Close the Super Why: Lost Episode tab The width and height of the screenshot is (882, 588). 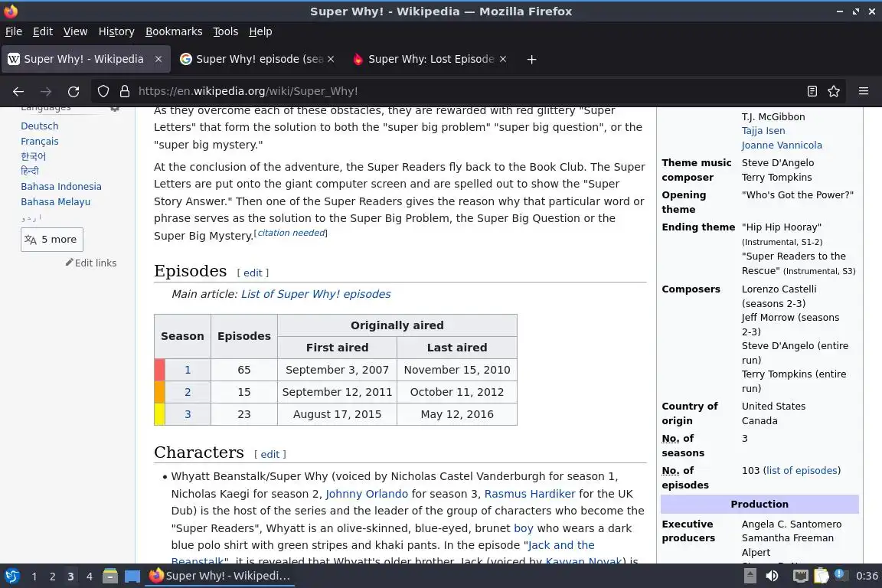[x=503, y=59]
